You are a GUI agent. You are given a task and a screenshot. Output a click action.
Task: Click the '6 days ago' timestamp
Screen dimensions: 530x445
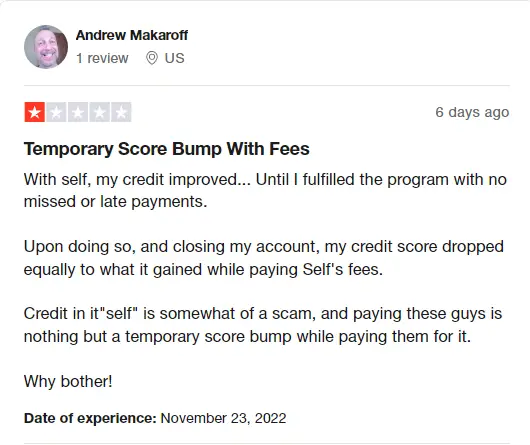(x=472, y=112)
